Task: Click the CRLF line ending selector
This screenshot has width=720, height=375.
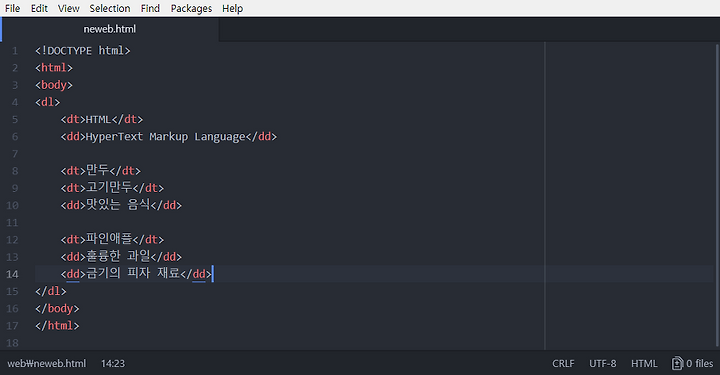Action: pos(563,364)
